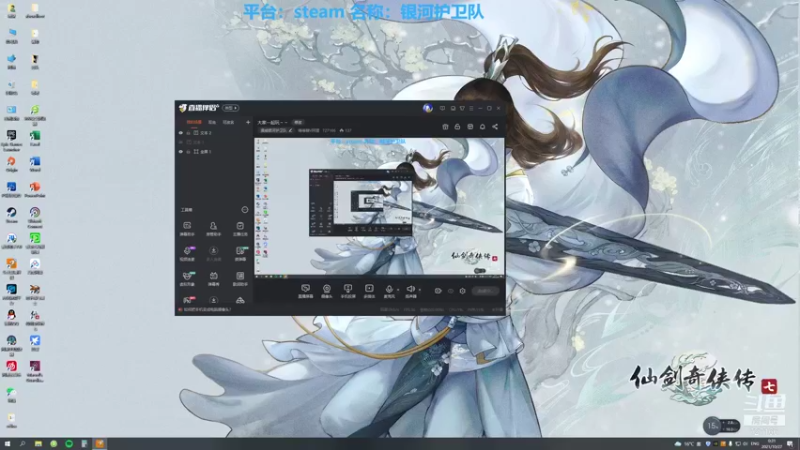Open the phone camera help link in the status bar
This screenshot has width=800, height=450.
[x=205, y=310]
